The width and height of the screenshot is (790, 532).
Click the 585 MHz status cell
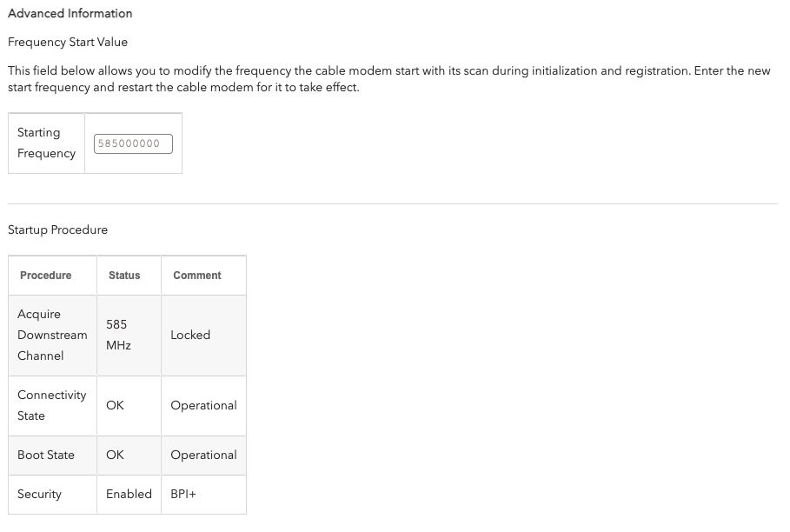118,335
